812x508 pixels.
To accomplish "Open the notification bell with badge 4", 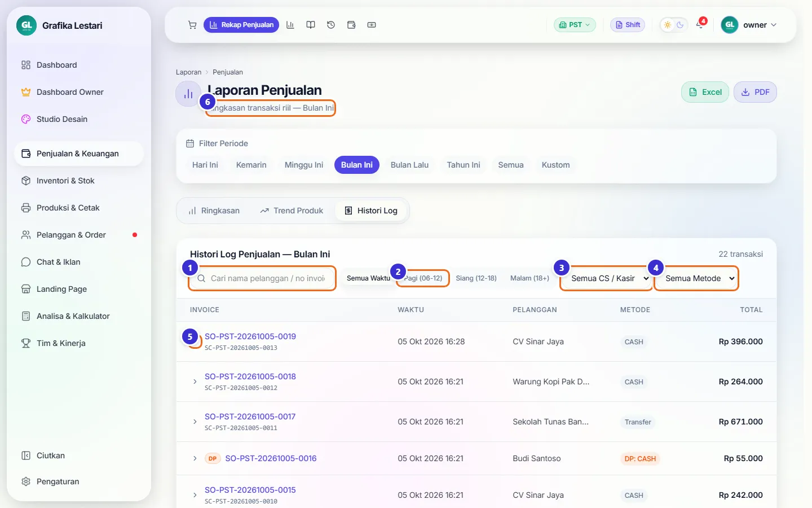I will [700, 25].
